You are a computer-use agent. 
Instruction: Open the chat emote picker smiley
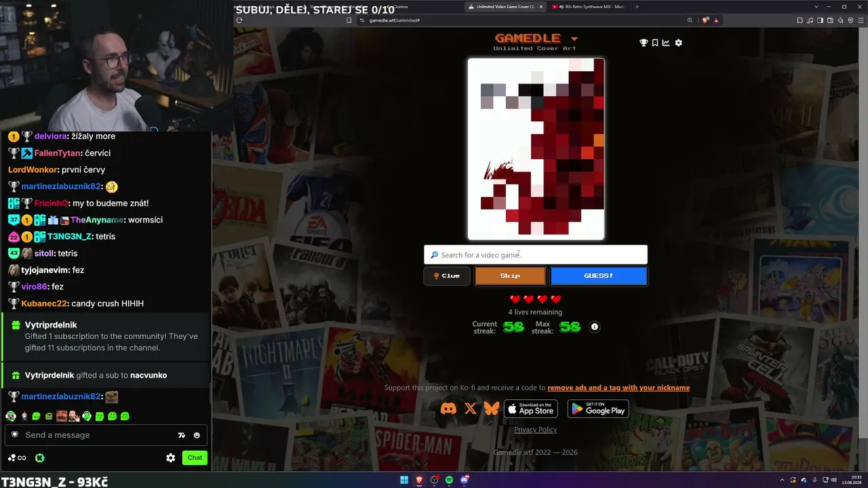pyautogui.click(x=197, y=435)
